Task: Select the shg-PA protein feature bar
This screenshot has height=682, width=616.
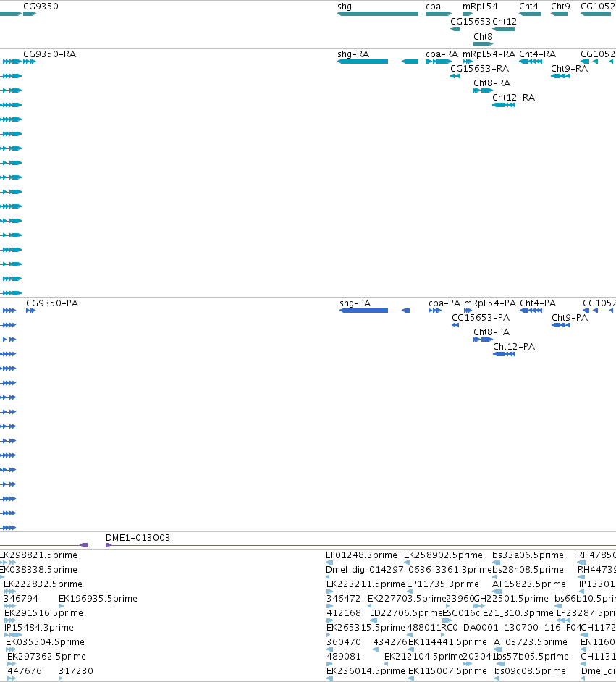Action: tap(374, 311)
